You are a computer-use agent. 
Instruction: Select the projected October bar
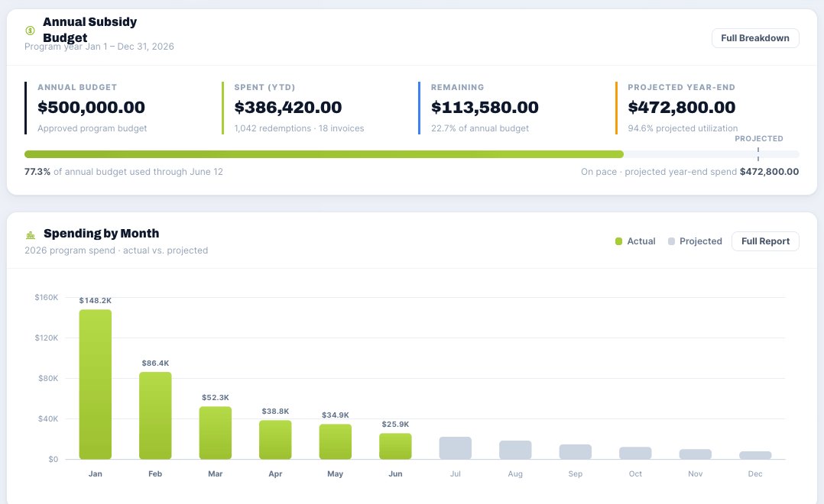pyautogui.click(x=634, y=453)
